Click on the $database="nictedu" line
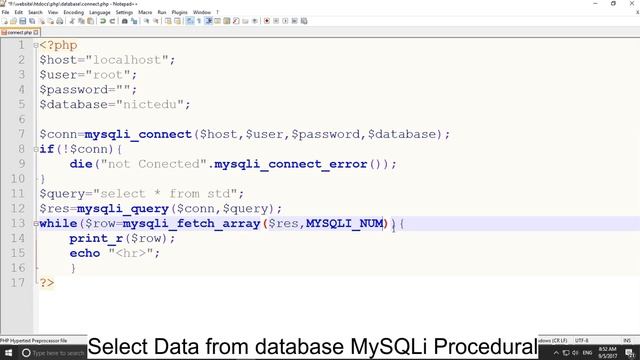Viewport: 640px width, 360px height. pos(115,104)
